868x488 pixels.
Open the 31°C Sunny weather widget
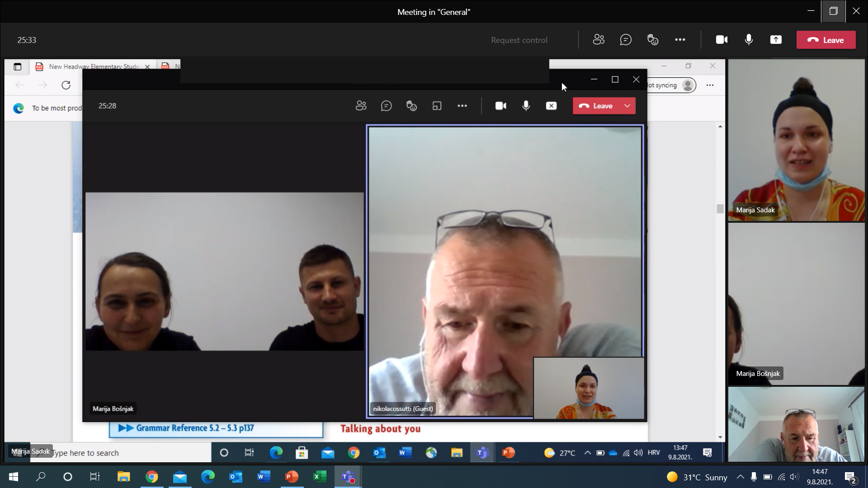click(697, 477)
